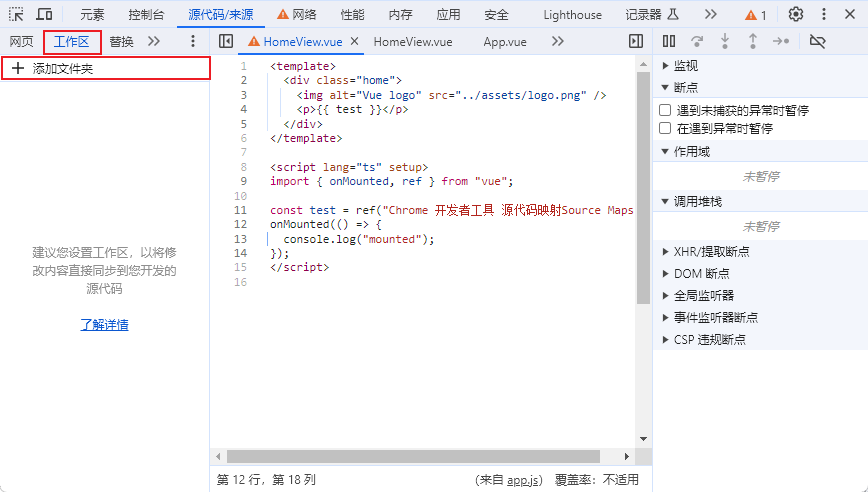Switch to the second HomeView.vue editor tab
The width and height of the screenshot is (868, 492).
click(x=413, y=42)
